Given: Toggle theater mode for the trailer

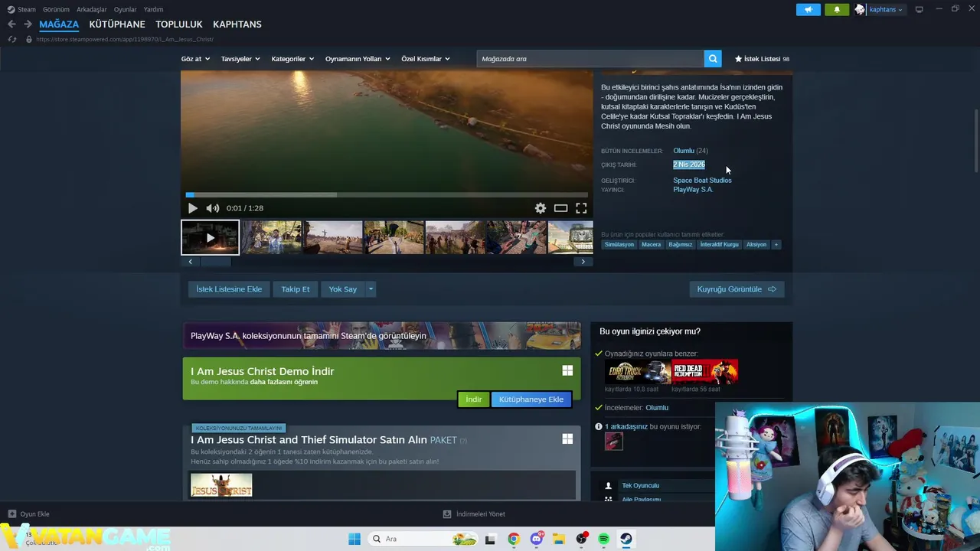Looking at the screenshot, I should tap(561, 208).
